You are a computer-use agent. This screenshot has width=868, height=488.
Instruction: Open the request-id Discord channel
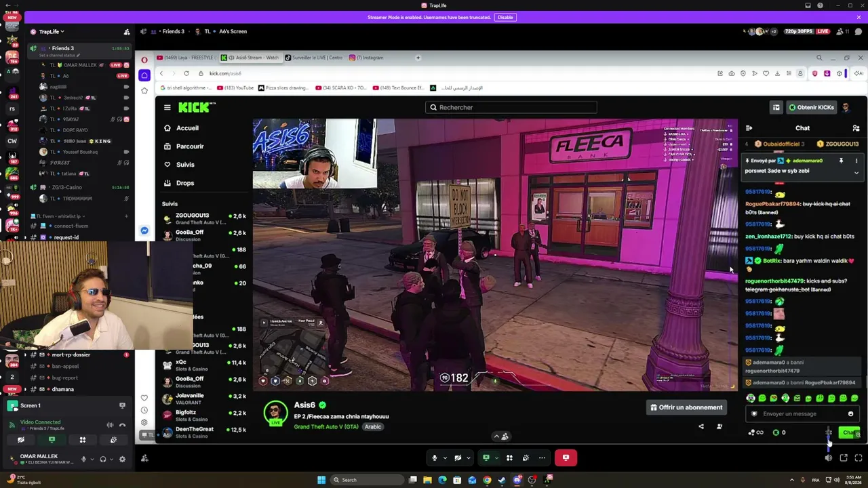[66, 237]
